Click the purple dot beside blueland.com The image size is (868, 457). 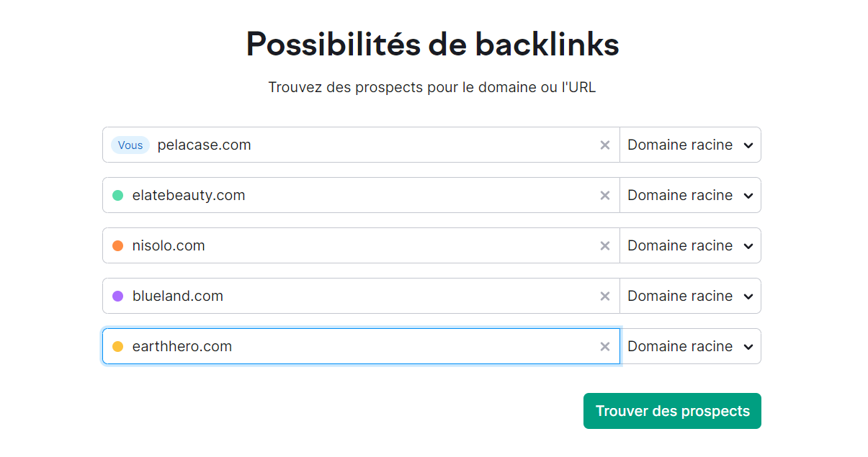coord(117,296)
